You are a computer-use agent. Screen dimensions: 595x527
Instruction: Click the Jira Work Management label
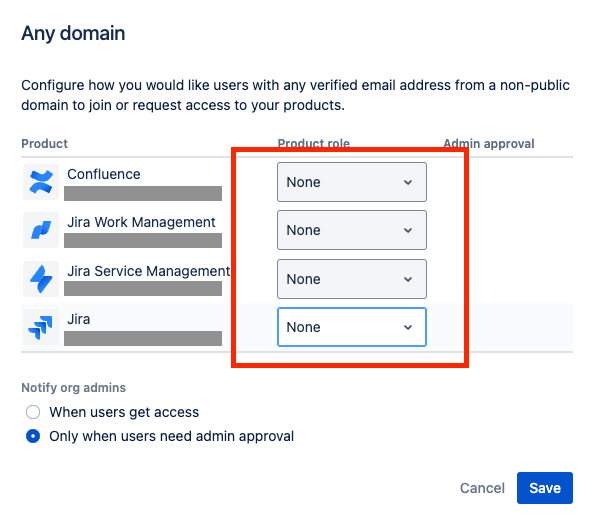141,222
